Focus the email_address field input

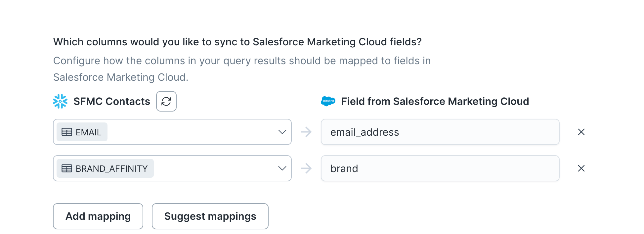pyautogui.click(x=440, y=132)
